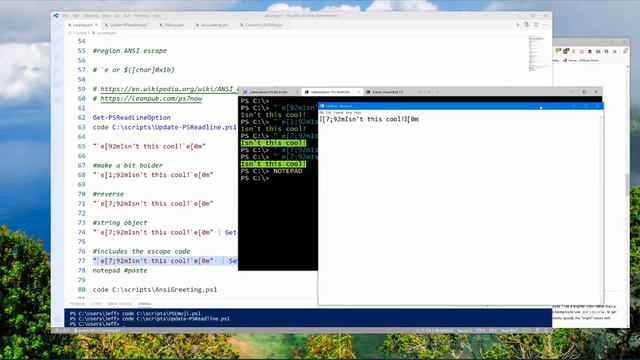Click the 'code C:\scripts\AnsiGreeting.ps1' line

click(x=155, y=289)
